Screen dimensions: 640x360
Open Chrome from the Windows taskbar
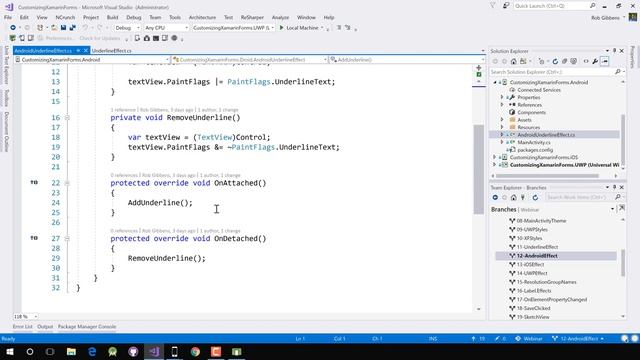(x=195, y=351)
